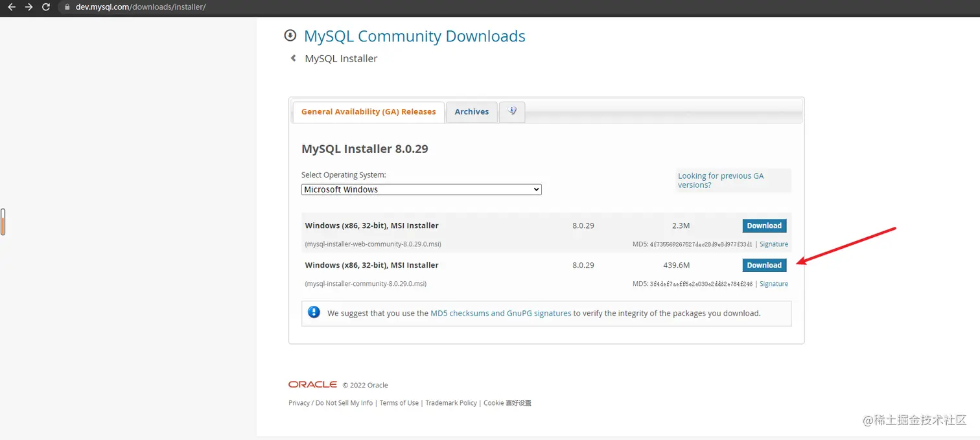Click the MySQL Installer 8.0.29 heading
Viewport: 980px width, 440px height.
[x=365, y=148]
